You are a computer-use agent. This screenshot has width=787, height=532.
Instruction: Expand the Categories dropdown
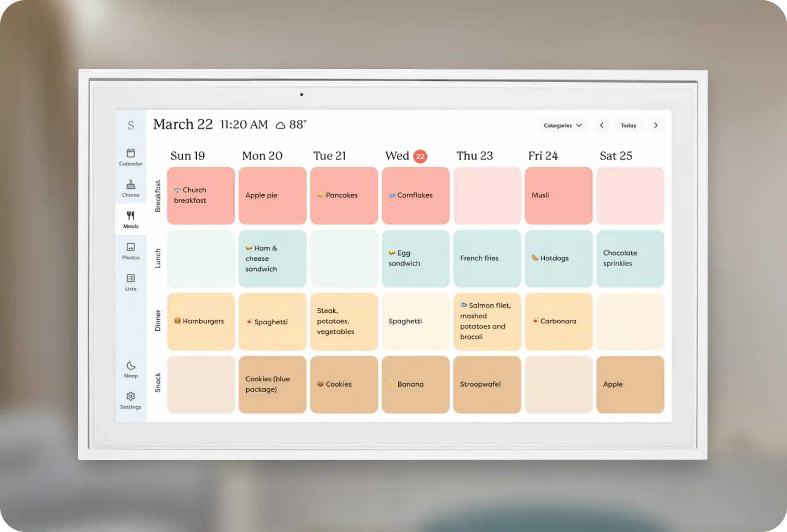click(561, 125)
